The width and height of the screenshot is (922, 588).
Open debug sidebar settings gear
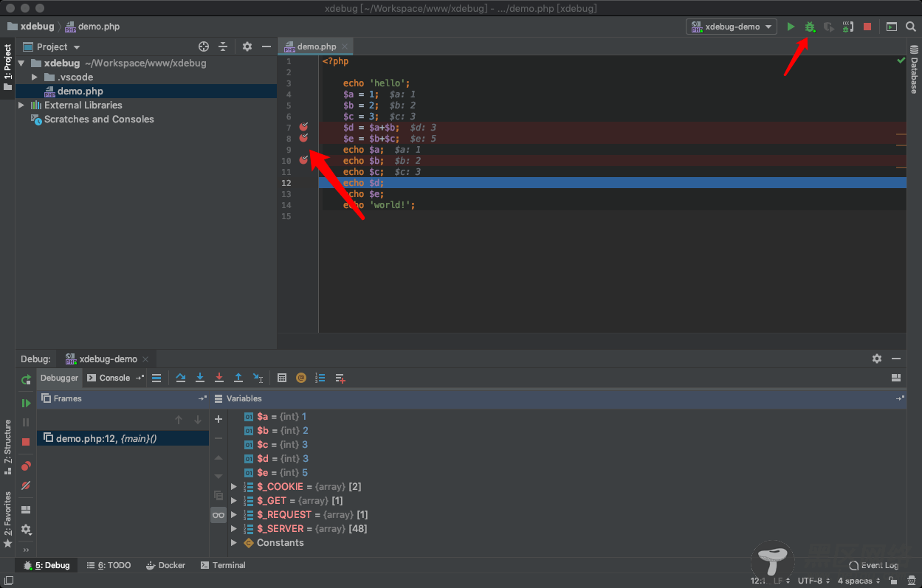[x=26, y=530]
